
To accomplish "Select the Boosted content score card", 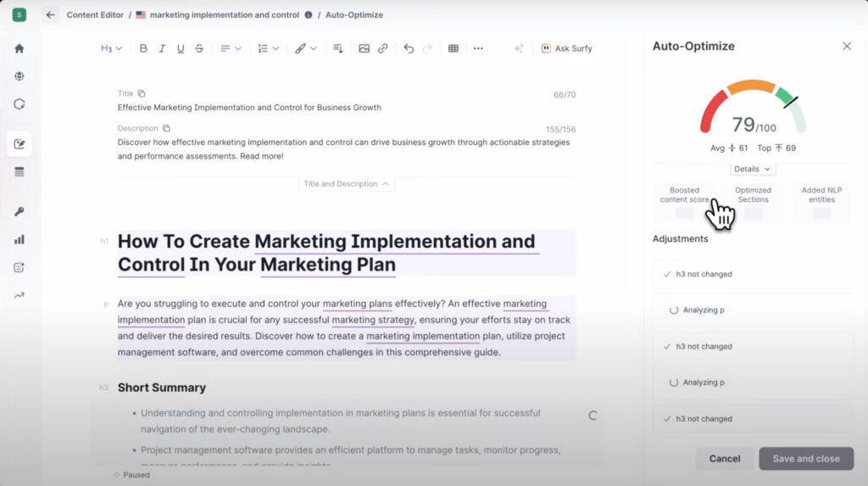I will coord(684,203).
